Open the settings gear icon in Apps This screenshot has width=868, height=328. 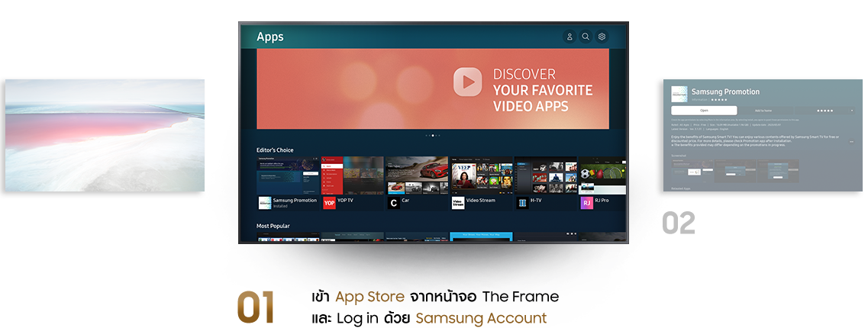pos(602,37)
